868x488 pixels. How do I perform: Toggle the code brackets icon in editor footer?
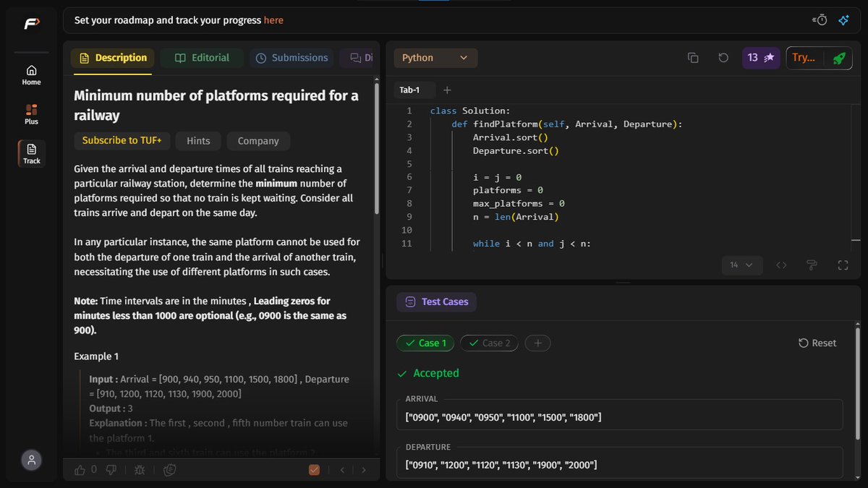[x=781, y=265]
